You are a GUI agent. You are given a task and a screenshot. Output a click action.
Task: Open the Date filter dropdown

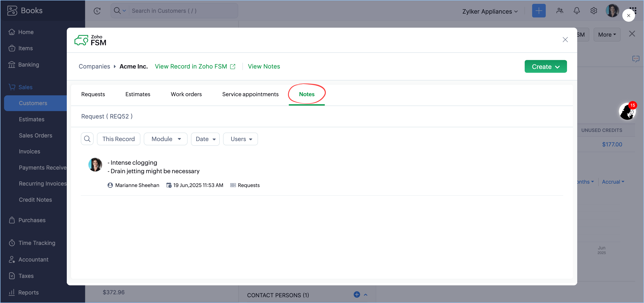click(205, 139)
